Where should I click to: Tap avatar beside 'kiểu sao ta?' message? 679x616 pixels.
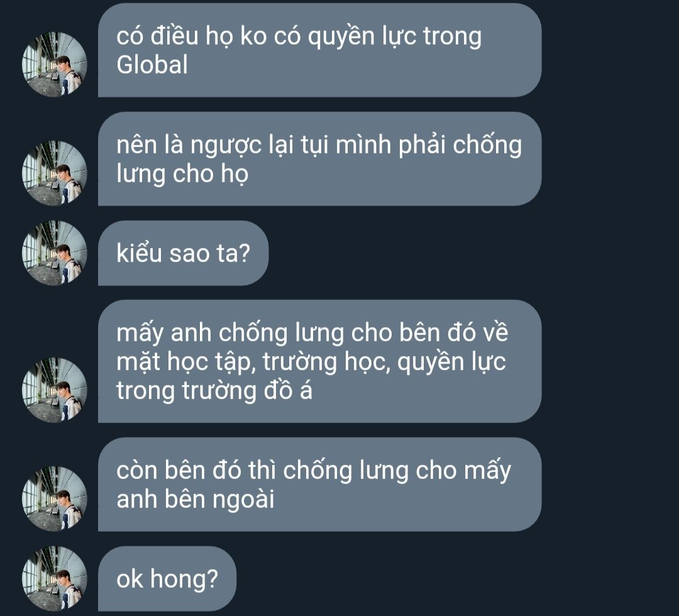coord(55,253)
